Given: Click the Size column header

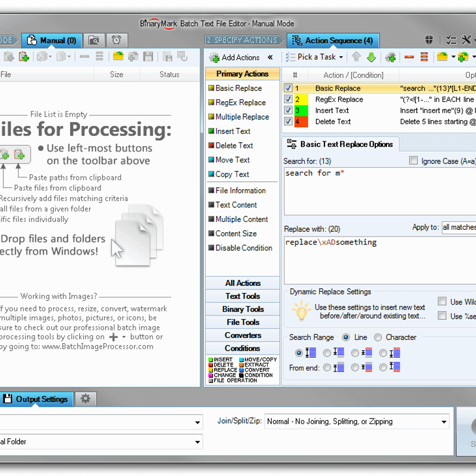Looking at the screenshot, I should pyautogui.click(x=117, y=74).
